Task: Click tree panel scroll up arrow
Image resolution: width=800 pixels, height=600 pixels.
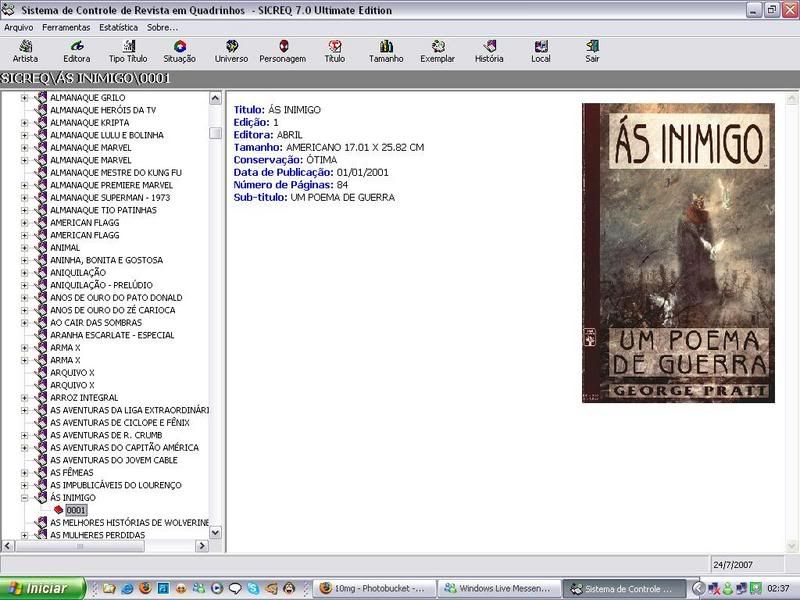Action: pos(215,98)
